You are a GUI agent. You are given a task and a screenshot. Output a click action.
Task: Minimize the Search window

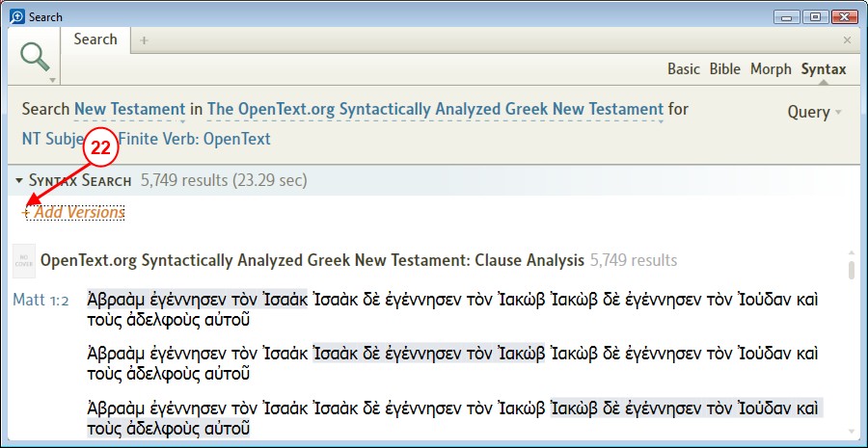787,17
